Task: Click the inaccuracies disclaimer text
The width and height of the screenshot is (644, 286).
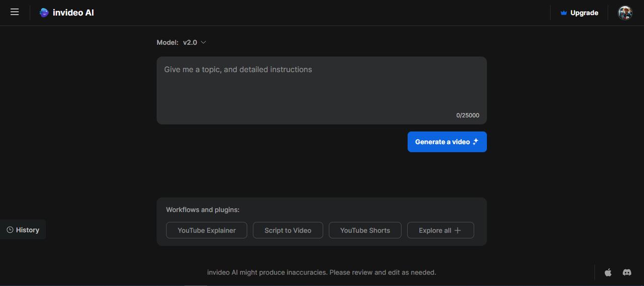Action: click(x=321, y=272)
